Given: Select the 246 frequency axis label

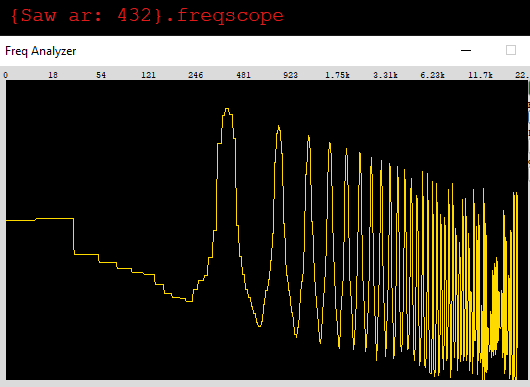Looking at the screenshot, I should (196, 75).
